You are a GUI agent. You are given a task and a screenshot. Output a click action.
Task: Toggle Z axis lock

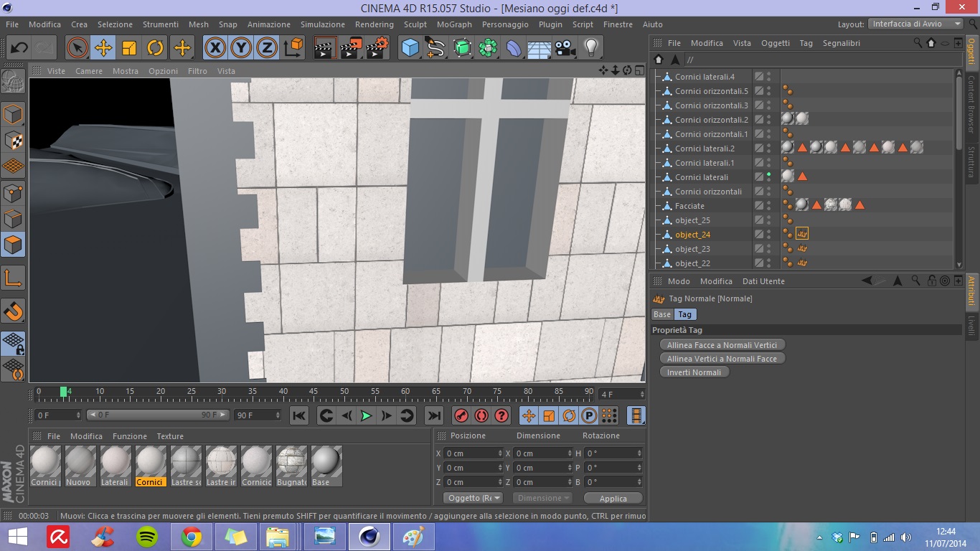tap(267, 48)
